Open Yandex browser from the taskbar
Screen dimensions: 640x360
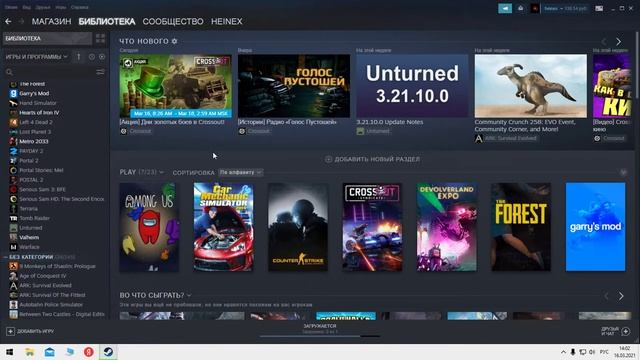[89, 352]
